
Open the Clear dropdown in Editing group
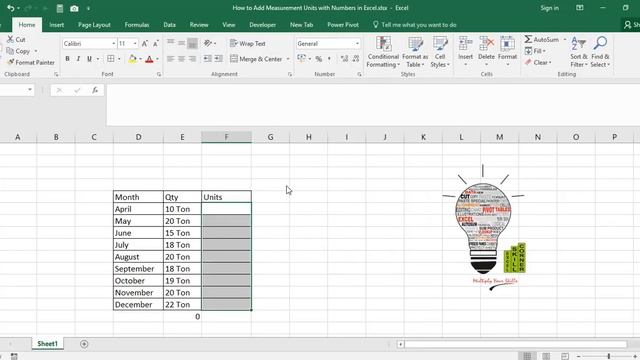538,62
